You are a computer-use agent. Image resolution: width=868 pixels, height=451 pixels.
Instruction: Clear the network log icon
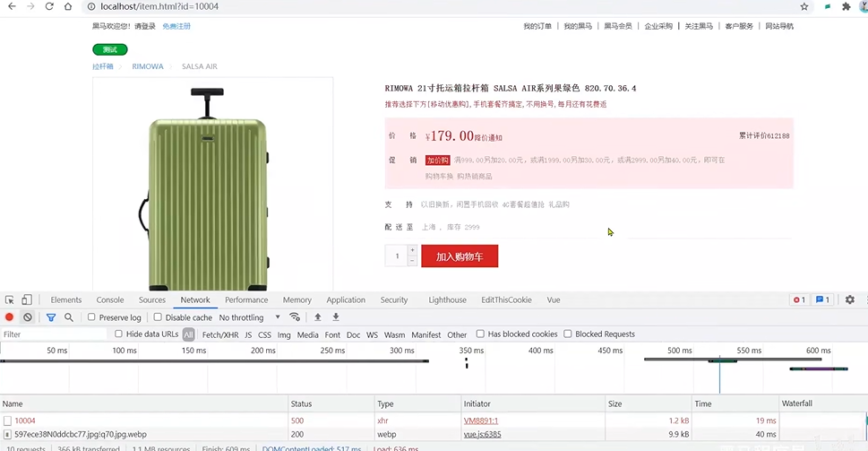pyautogui.click(x=28, y=317)
